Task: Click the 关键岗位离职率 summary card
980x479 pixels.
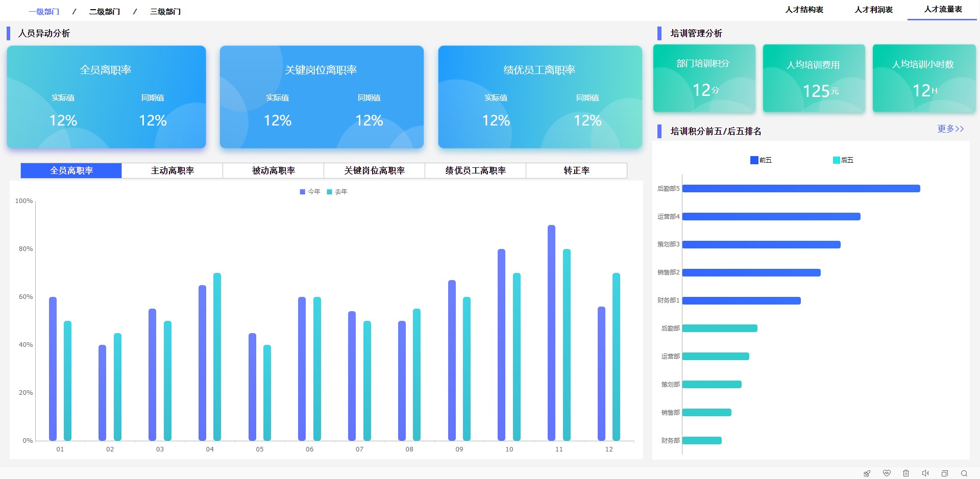Action: click(322, 97)
